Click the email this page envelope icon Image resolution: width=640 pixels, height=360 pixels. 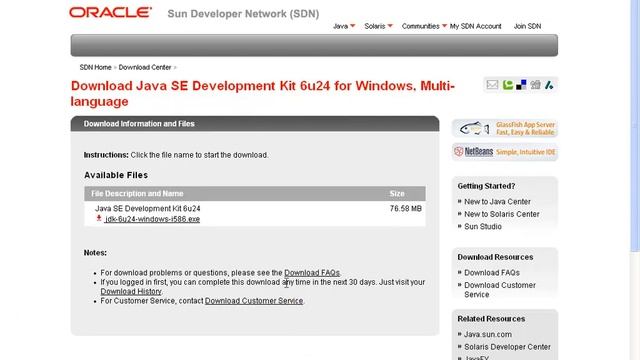click(492, 85)
